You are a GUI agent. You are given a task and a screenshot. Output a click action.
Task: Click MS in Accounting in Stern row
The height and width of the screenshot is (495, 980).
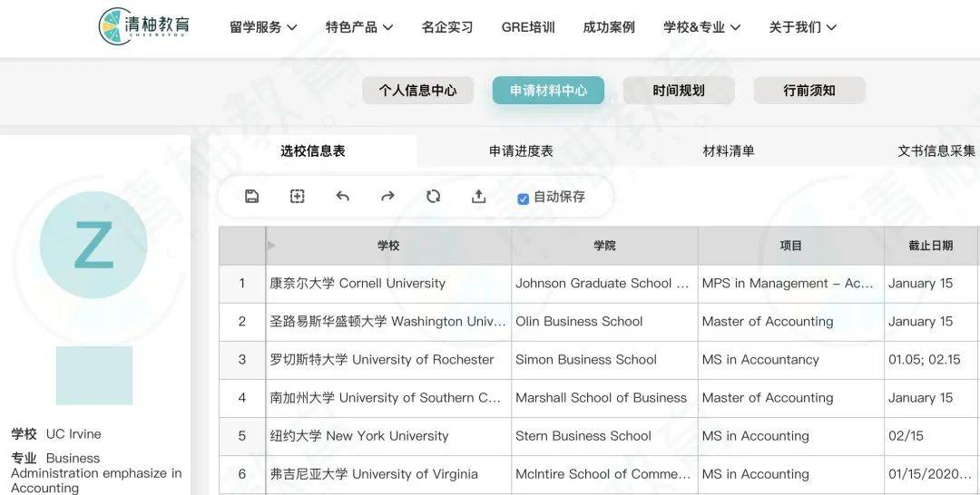point(790,436)
